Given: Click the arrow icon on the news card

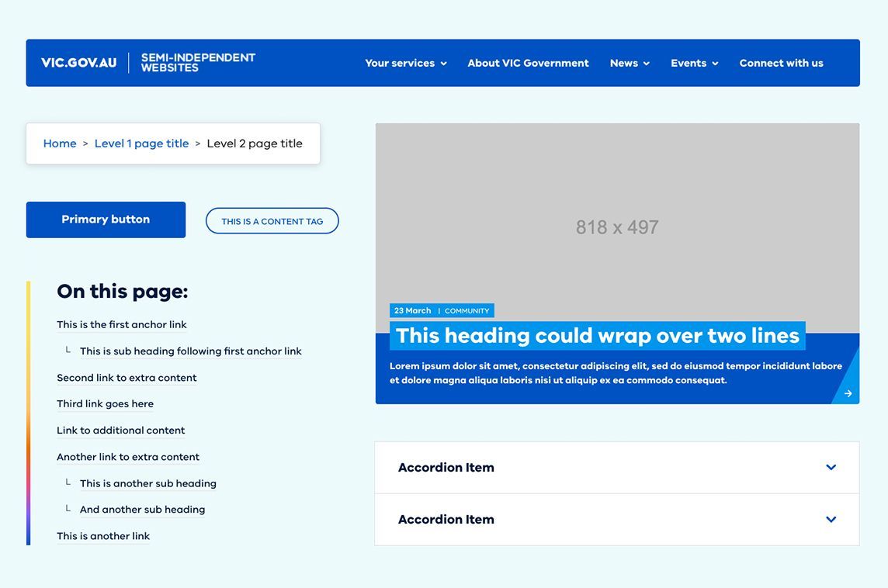Looking at the screenshot, I should point(848,393).
